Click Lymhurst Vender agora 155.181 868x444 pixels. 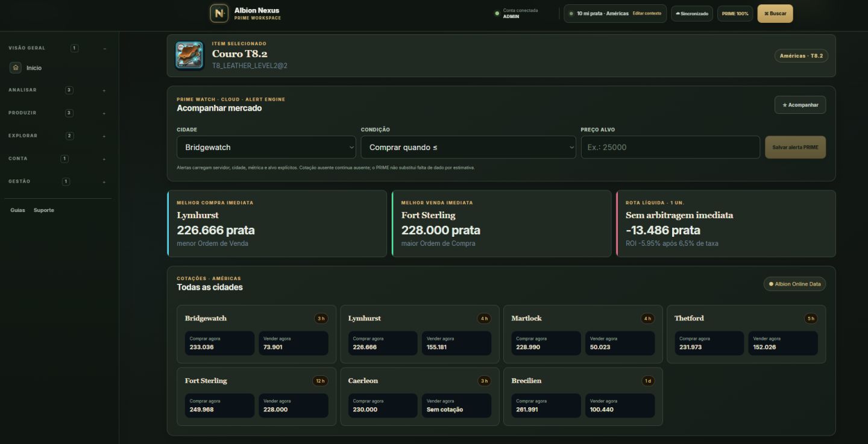[x=456, y=343]
